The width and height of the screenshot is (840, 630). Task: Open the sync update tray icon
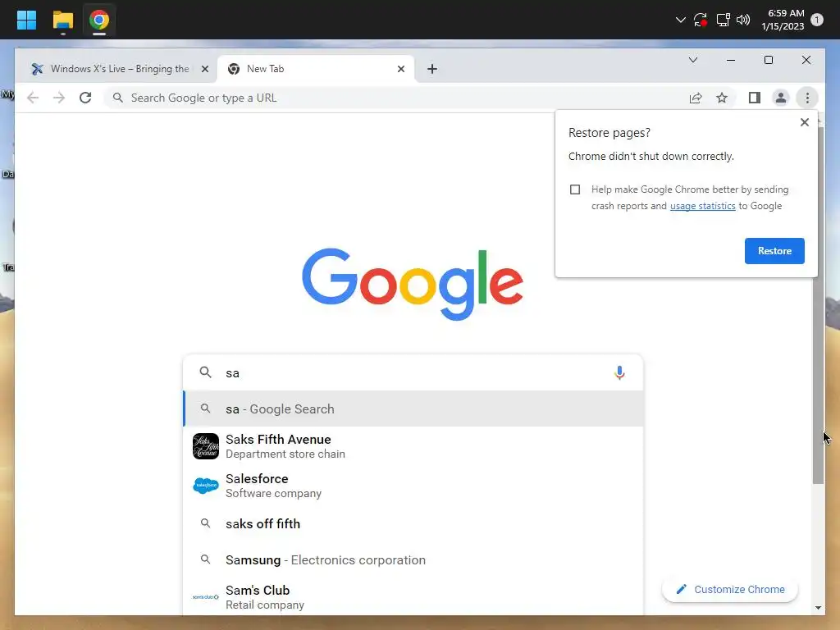[x=701, y=20]
